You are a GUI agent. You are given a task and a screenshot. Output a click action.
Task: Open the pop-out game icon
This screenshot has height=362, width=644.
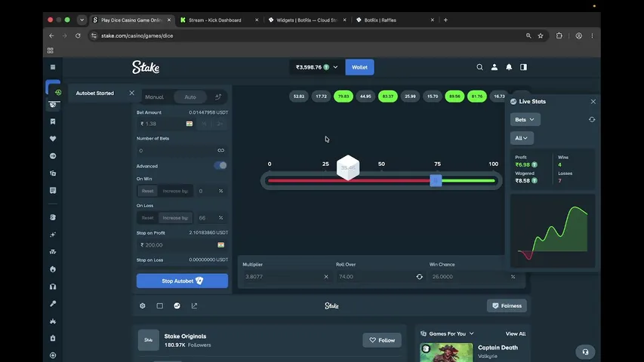pyautogui.click(x=194, y=305)
